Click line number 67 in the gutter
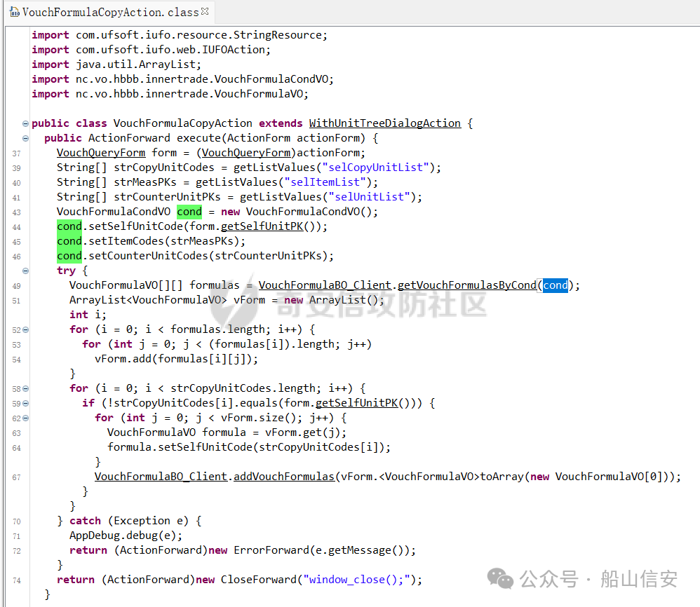The width and height of the screenshot is (700, 607). pyautogui.click(x=16, y=477)
